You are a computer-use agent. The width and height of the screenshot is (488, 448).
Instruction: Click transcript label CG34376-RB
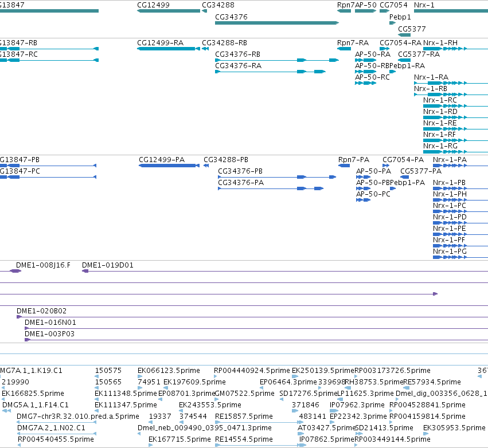[237, 54]
